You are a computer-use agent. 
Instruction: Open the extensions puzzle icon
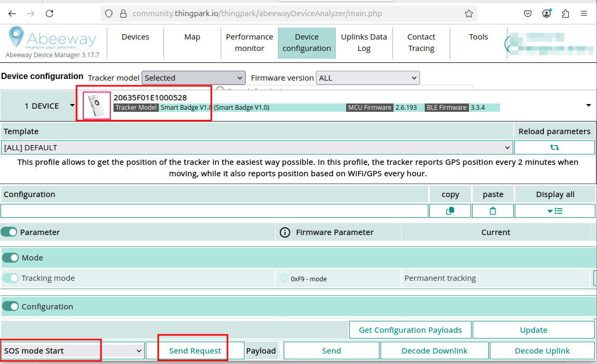(x=565, y=14)
